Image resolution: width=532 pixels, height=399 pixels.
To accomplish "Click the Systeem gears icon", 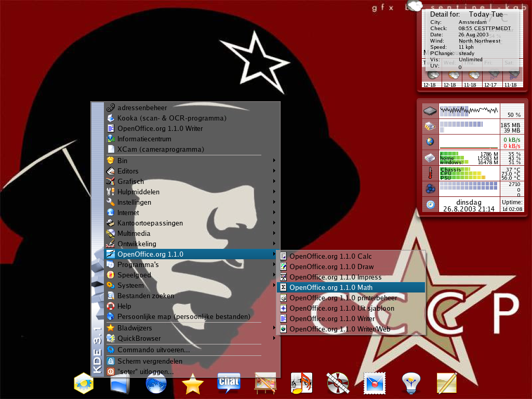I will (110, 285).
